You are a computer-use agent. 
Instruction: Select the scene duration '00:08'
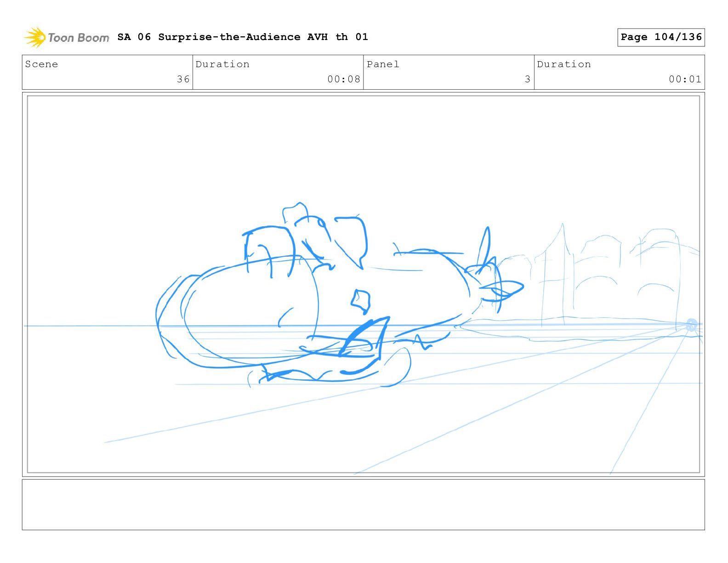pos(344,79)
